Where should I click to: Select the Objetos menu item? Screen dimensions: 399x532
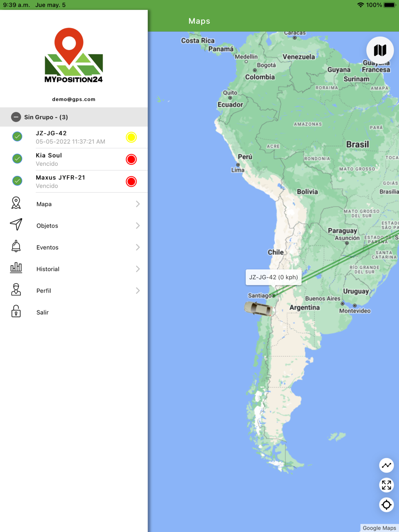click(74, 226)
